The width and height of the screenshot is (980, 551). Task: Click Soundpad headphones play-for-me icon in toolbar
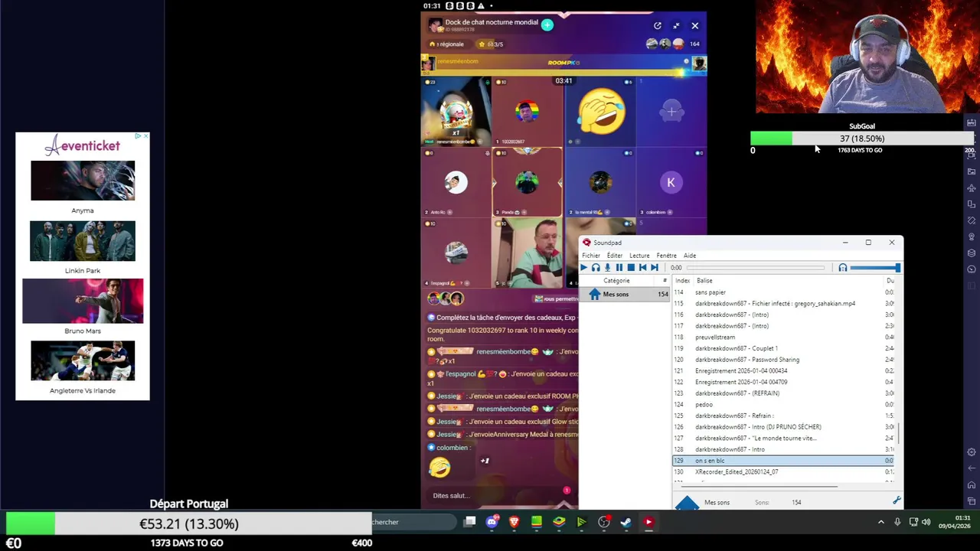[x=596, y=268]
